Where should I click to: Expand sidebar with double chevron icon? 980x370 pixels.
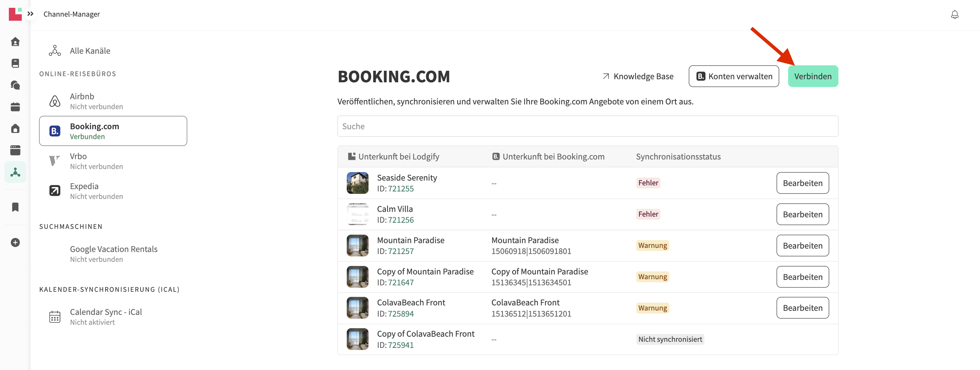pyautogui.click(x=30, y=14)
